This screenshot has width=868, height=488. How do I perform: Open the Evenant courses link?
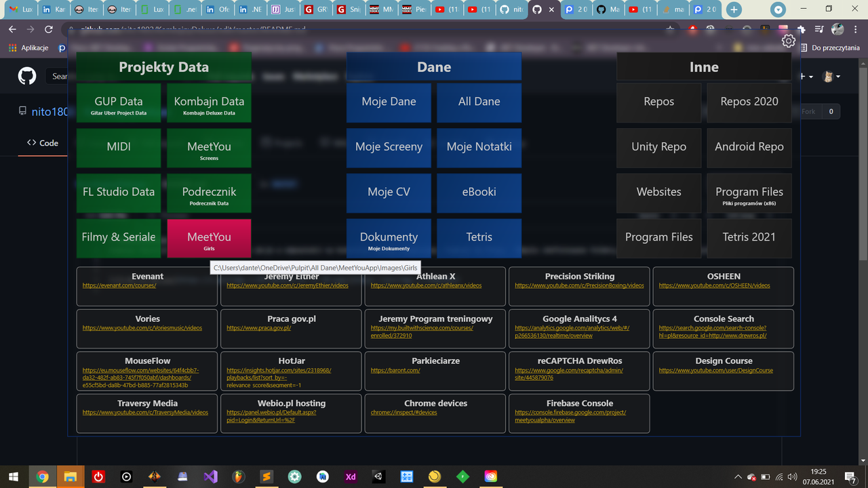pyautogui.click(x=119, y=285)
